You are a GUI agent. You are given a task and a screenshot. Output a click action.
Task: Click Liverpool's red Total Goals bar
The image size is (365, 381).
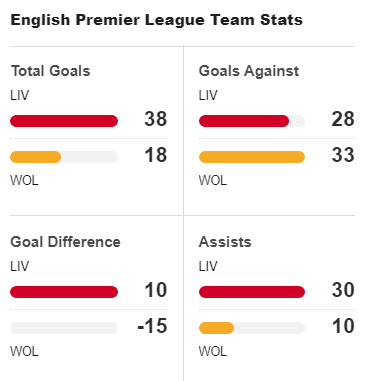coord(64,121)
